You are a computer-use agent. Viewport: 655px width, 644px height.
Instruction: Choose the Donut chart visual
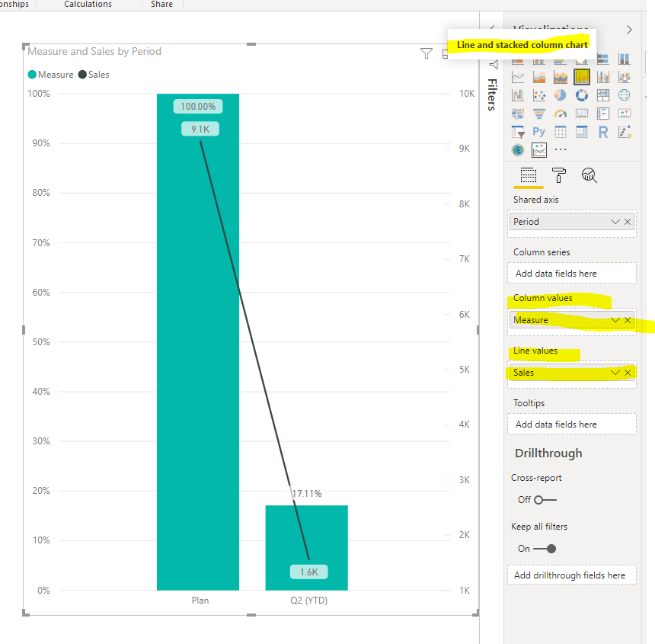[581, 95]
